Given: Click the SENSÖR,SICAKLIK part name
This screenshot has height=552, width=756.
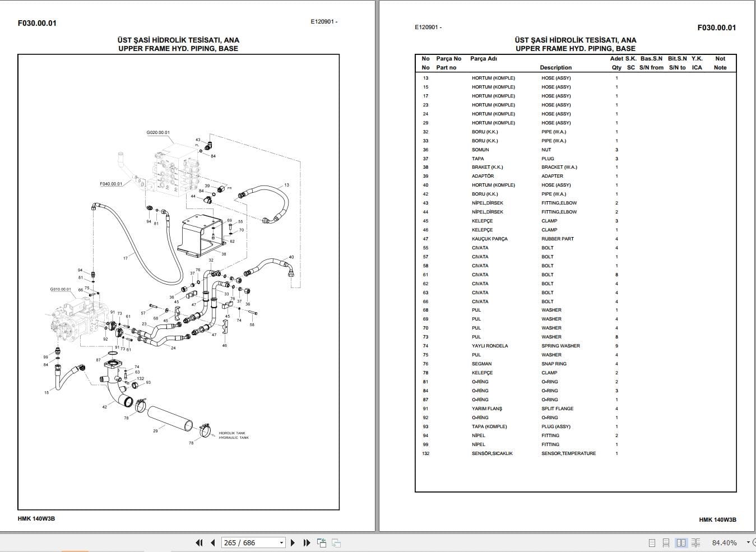Looking at the screenshot, I should click(492, 453).
